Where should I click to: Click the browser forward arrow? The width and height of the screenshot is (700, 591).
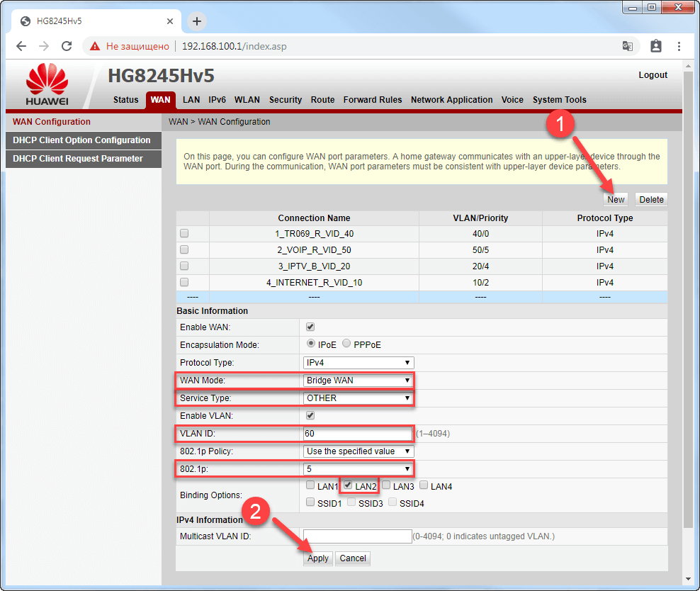(44, 46)
